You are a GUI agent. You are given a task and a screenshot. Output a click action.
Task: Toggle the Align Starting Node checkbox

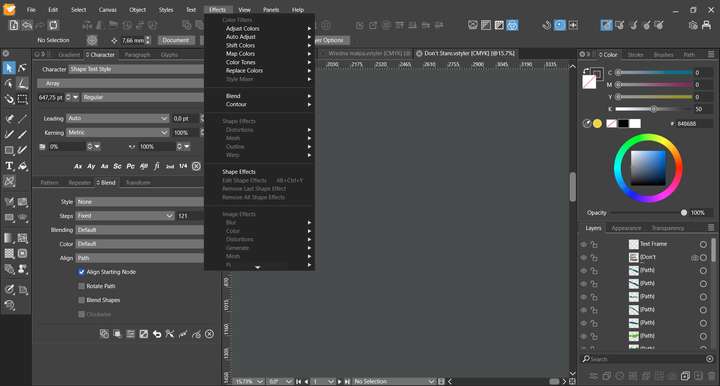coord(81,272)
